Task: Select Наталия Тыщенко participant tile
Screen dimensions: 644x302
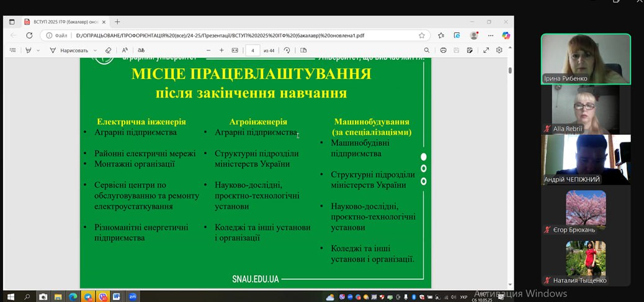Action: pyautogui.click(x=586, y=262)
